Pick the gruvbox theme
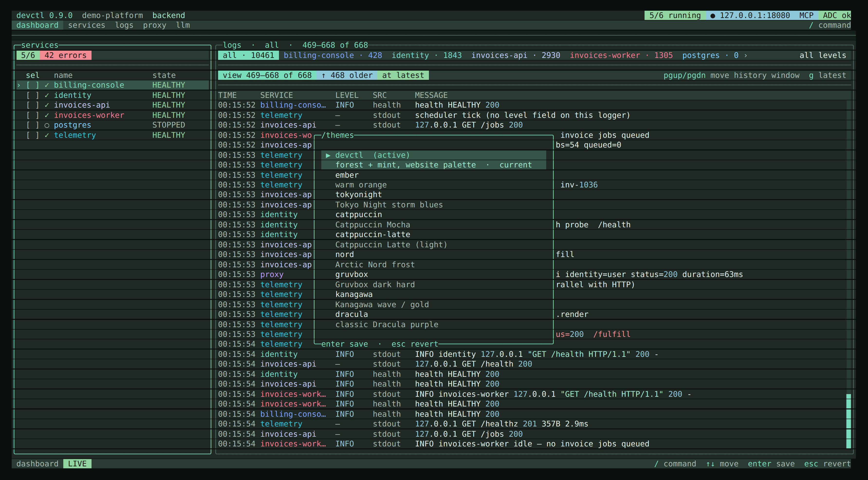Viewport: 868px width, 480px height. click(x=351, y=275)
